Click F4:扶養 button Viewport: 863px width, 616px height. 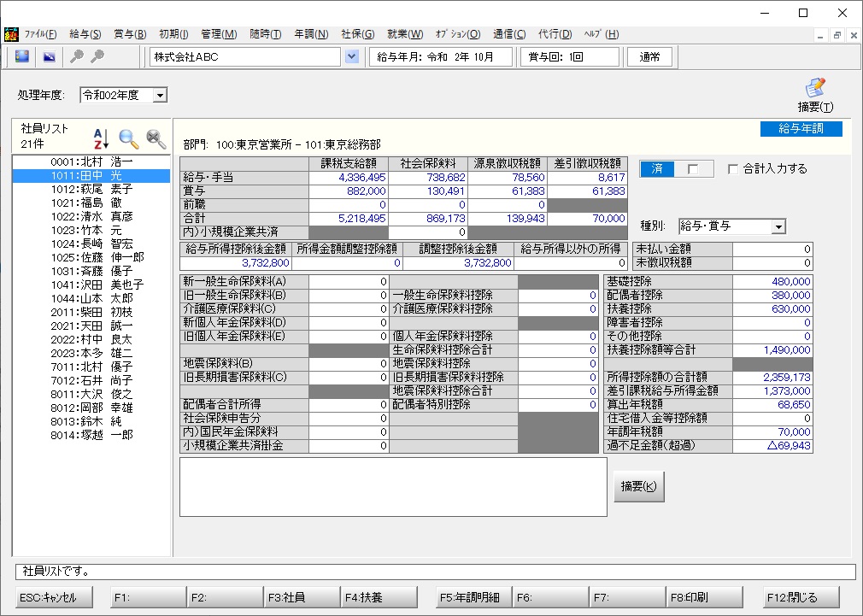click(x=379, y=597)
